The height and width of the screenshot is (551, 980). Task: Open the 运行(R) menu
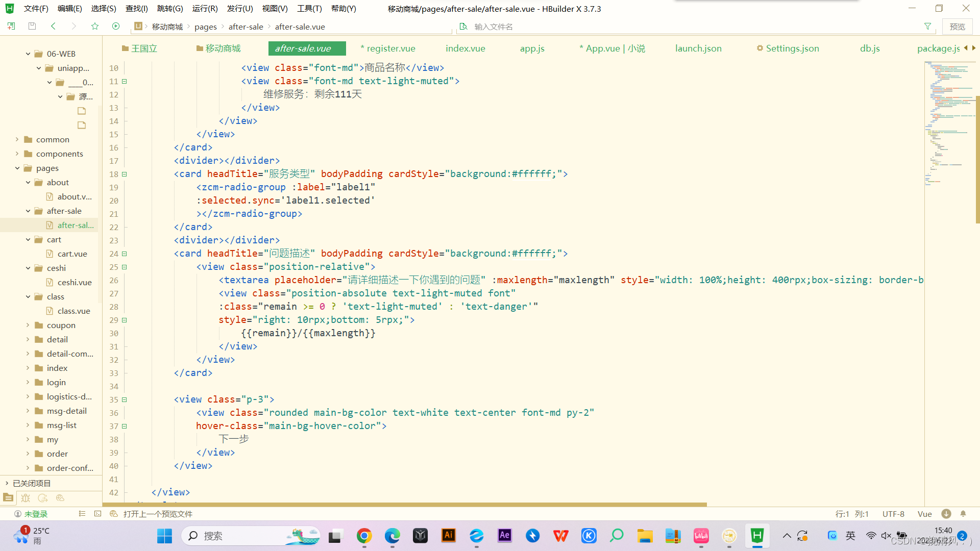(x=205, y=9)
